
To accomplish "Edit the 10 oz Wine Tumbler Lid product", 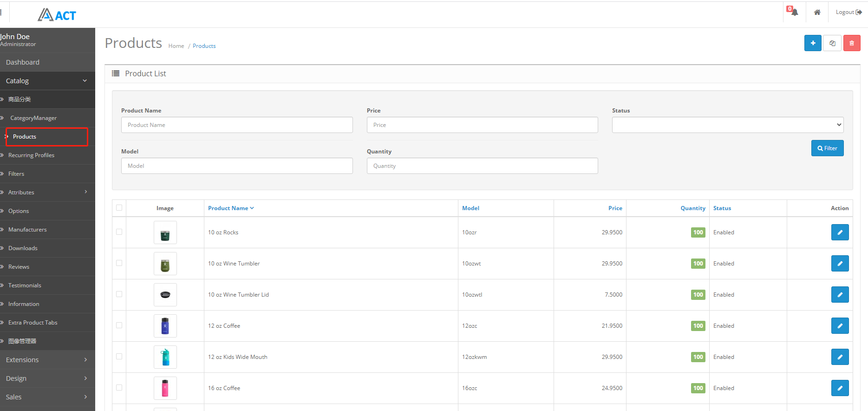I will point(840,295).
